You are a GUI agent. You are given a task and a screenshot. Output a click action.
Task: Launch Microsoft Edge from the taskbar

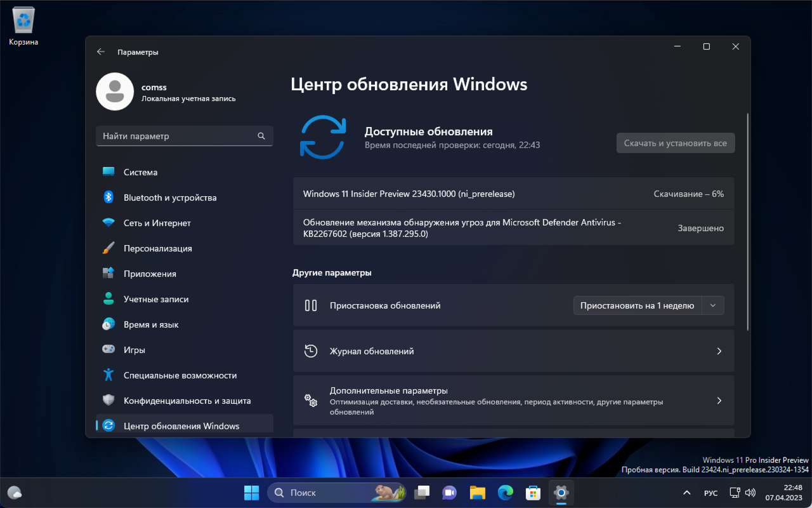[x=505, y=492]
